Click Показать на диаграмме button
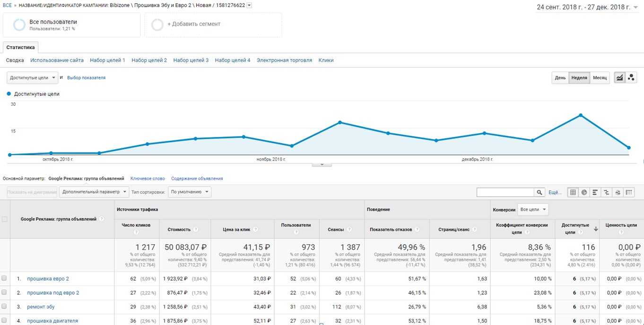The height and width of the screenshot is (325, 644). pos(32,192)
